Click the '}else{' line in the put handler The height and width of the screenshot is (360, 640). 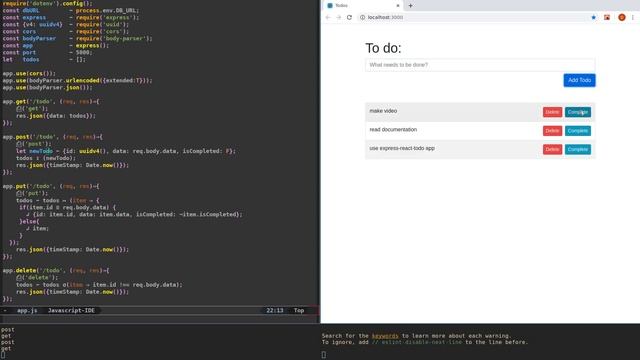pyautogui.click(x=29, y=221)
